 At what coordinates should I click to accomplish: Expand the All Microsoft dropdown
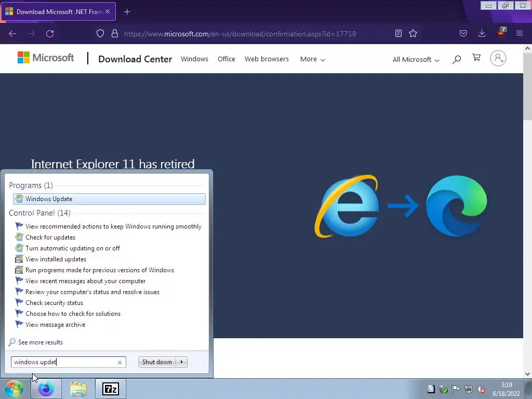coord(416,60)
